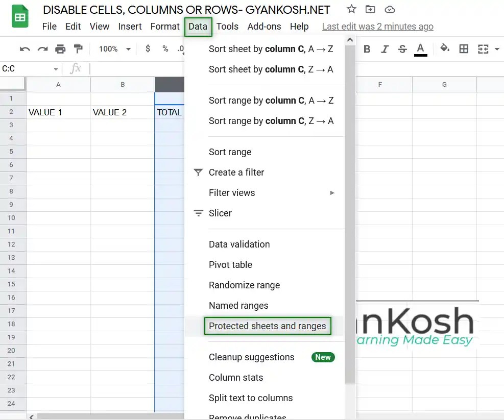Open the toolbar overflow dropdown arrow
This screenshot has width=504, height=420.
(498, 48)
